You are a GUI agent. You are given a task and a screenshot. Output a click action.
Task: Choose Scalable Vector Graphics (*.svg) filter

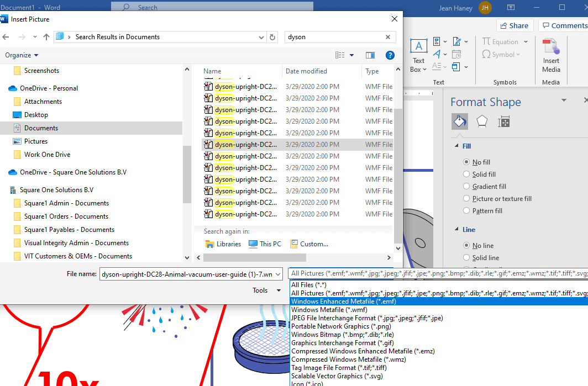tap(337, 376)
